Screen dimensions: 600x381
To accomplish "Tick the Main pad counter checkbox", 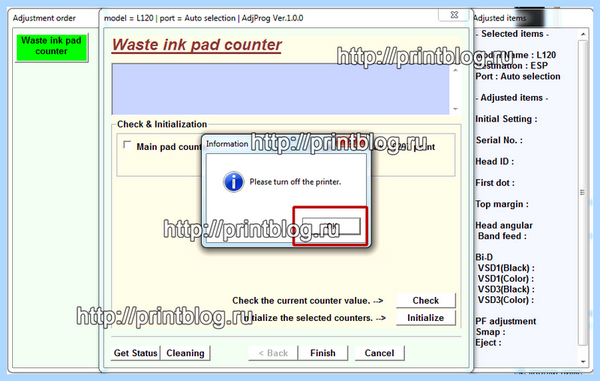I will [127, 145].
